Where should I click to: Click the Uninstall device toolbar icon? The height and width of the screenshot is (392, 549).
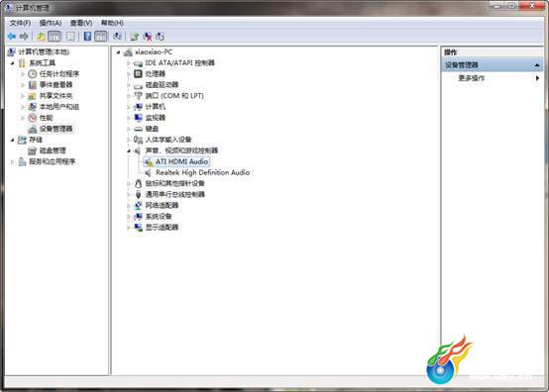(x=148, y=37)
